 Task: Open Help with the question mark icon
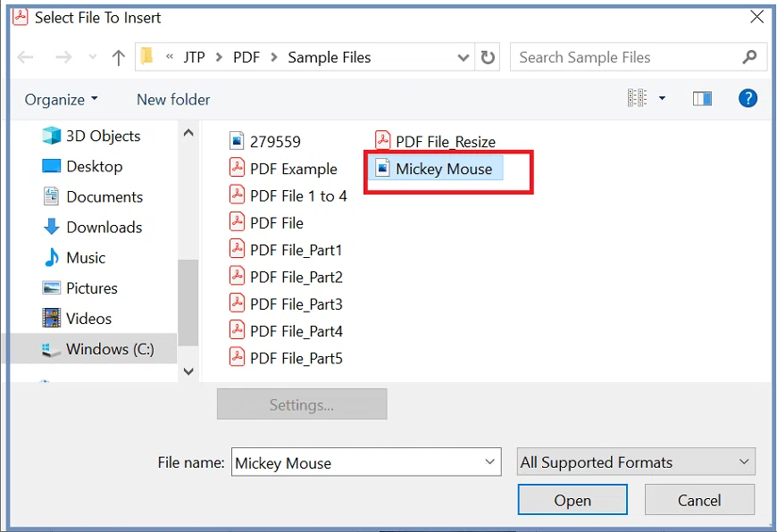point(748,98)
